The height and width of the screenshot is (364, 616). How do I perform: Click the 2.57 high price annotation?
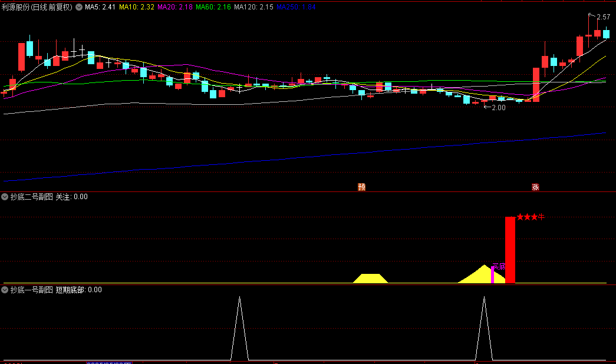click(603, 17)
